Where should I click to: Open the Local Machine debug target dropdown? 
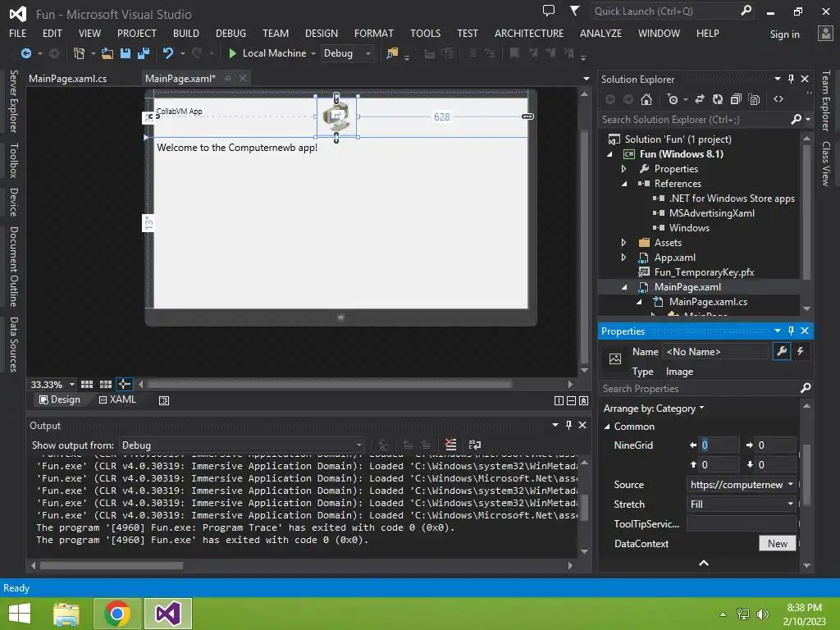coord(313,53)
